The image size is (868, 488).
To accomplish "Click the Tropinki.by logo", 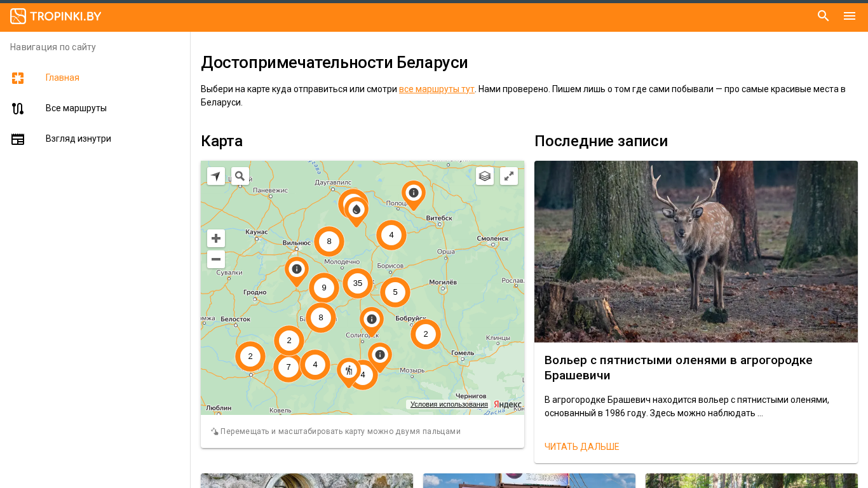I will tap(56, 17).
